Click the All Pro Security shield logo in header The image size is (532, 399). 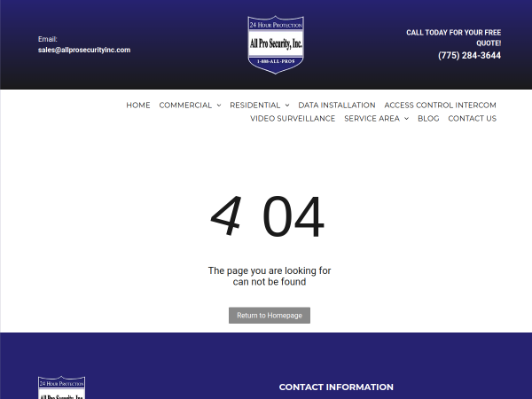[276, 44]
